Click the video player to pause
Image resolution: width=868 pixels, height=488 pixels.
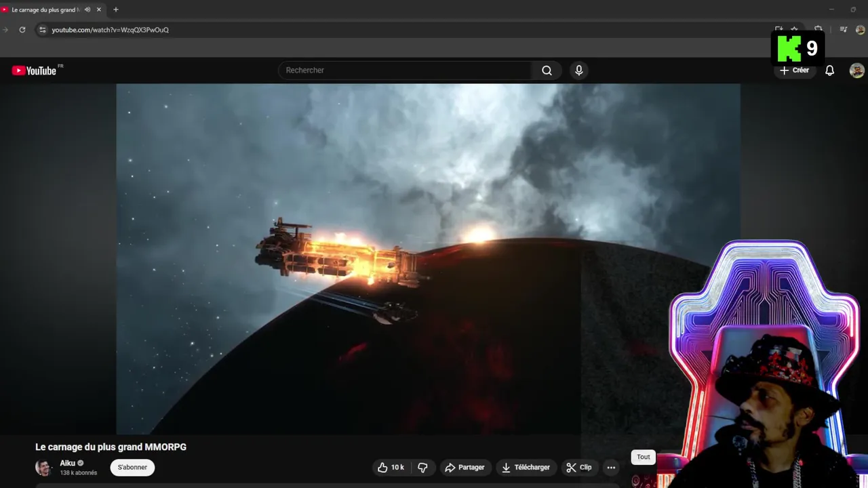[x=428, y=259]
